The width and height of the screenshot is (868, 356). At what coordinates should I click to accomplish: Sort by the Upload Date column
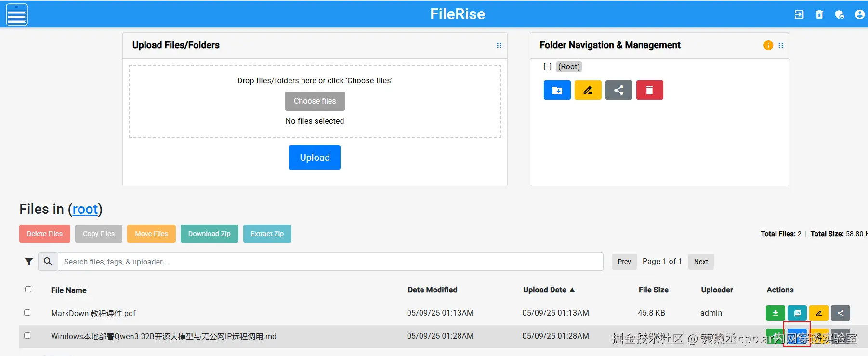[549, 290]
